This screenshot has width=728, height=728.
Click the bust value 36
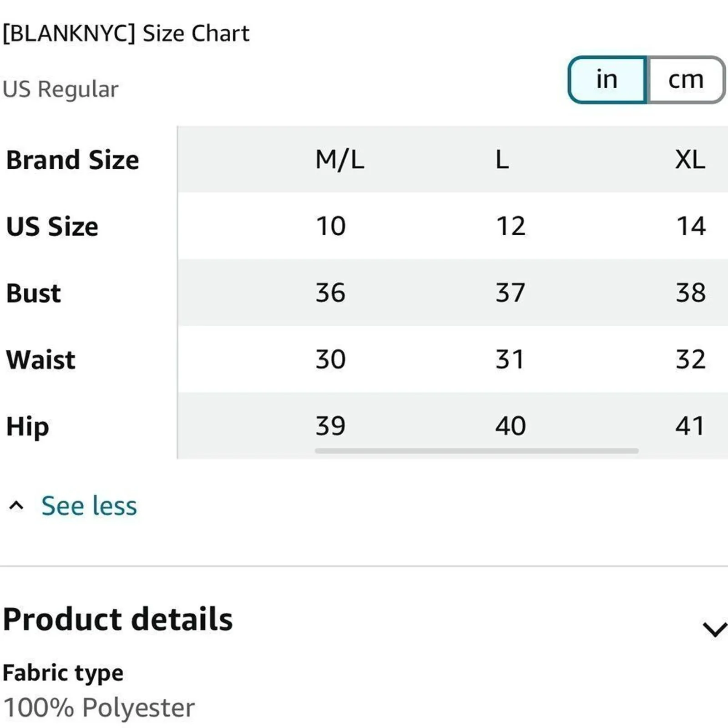click(x=331, y=293)
